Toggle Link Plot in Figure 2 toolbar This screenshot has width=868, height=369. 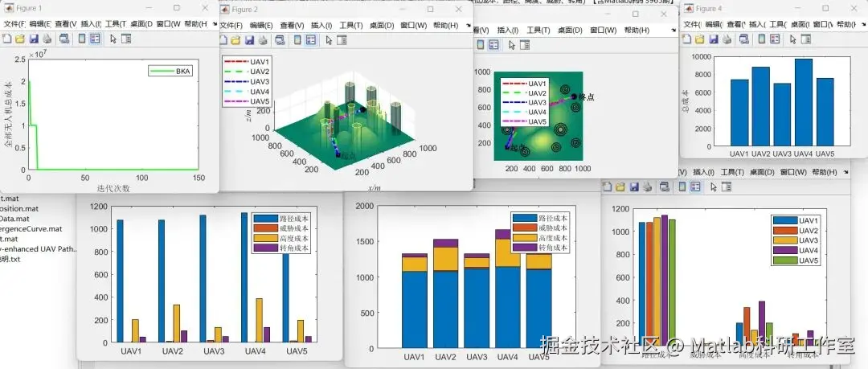point(280,40)
